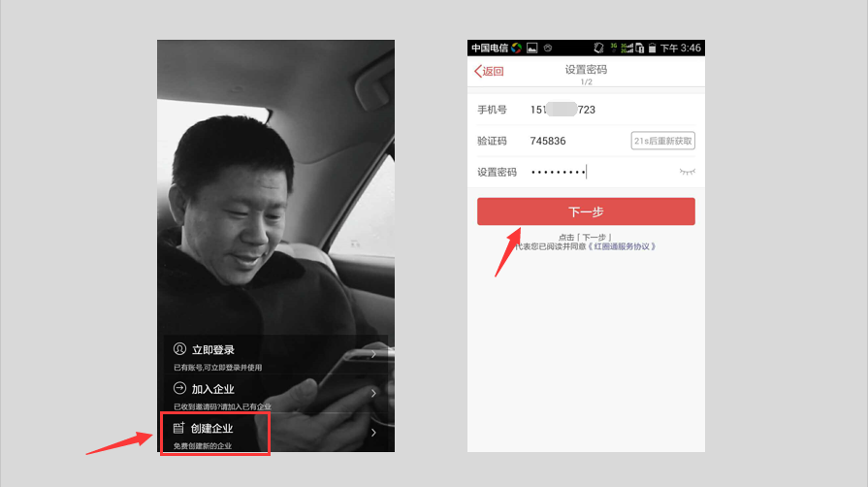
Task: Click the 设置密码 password input field
Action: (x=601, y=172)
